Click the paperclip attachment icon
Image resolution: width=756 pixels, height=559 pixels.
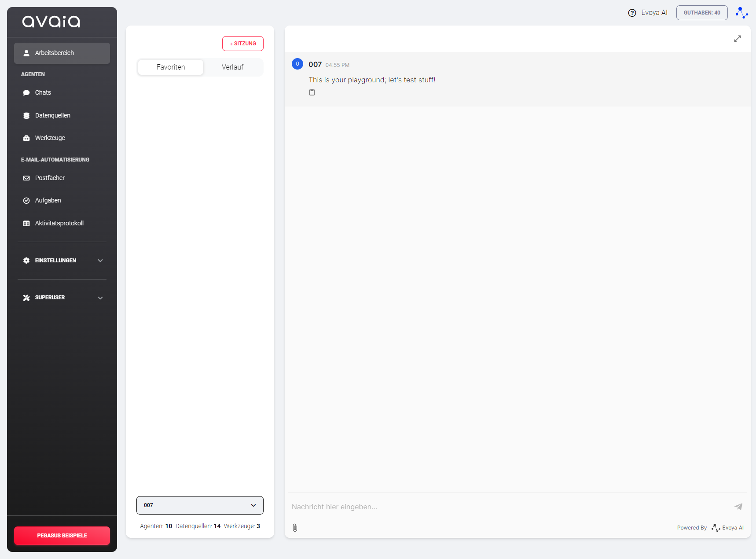295,528
